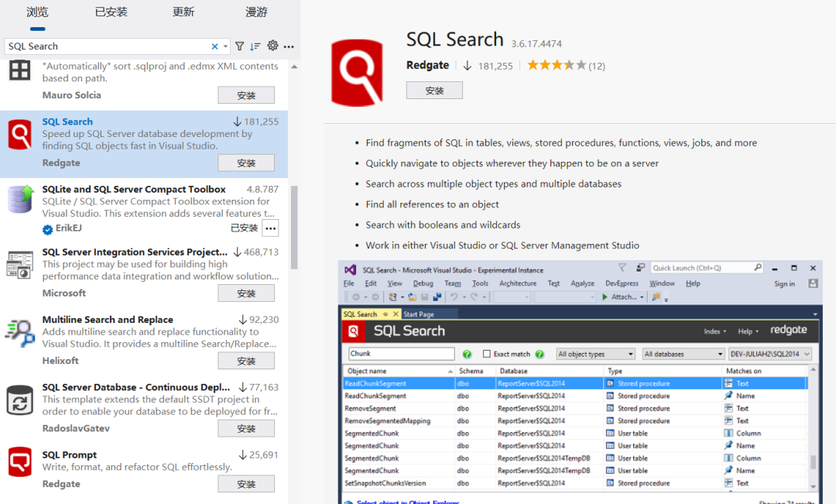This screenshot has width=836, height=504.
Task: Click the Integration Services project icon
Action: 19,265
